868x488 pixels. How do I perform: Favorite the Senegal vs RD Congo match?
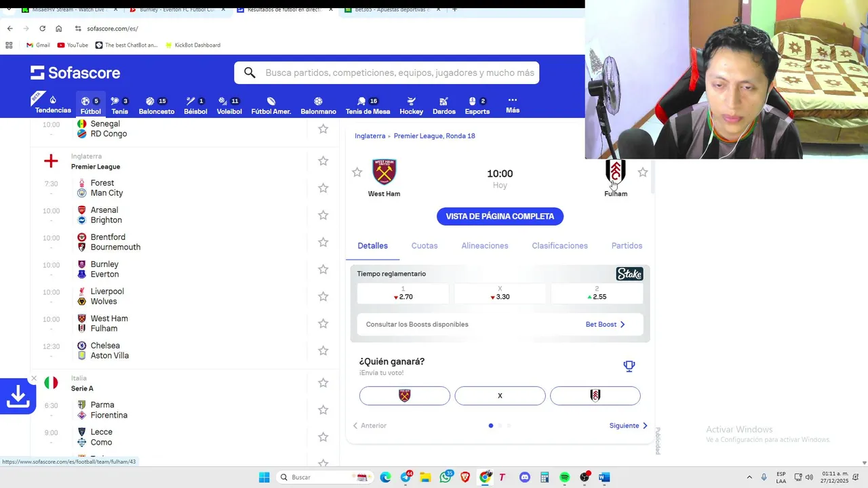[323, 129]
